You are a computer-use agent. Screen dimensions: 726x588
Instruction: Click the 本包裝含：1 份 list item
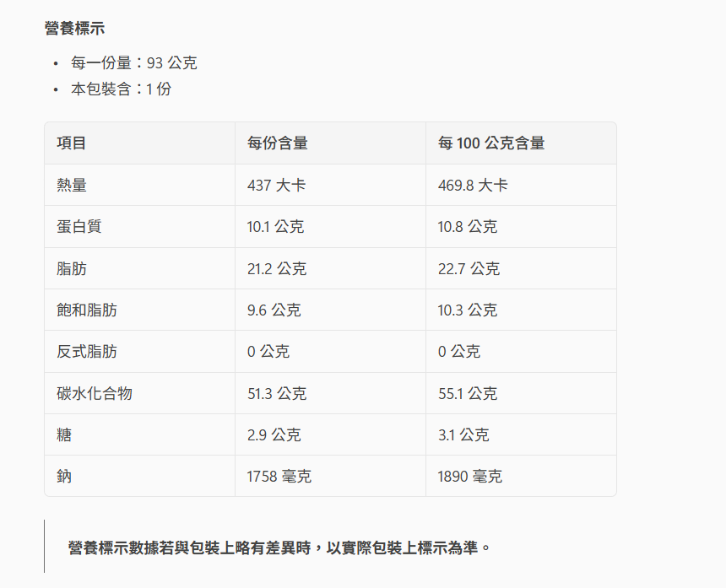point(121,89)
